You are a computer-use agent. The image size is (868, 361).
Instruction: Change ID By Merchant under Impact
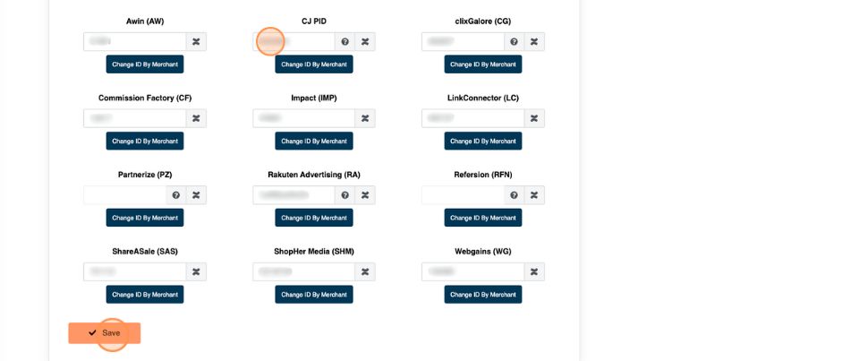coord(314,141)
